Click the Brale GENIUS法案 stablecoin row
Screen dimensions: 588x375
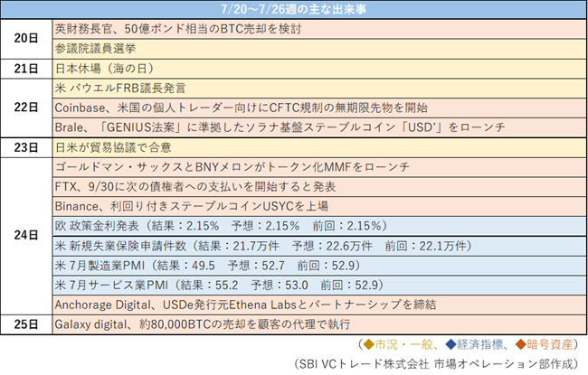[319, 127]
